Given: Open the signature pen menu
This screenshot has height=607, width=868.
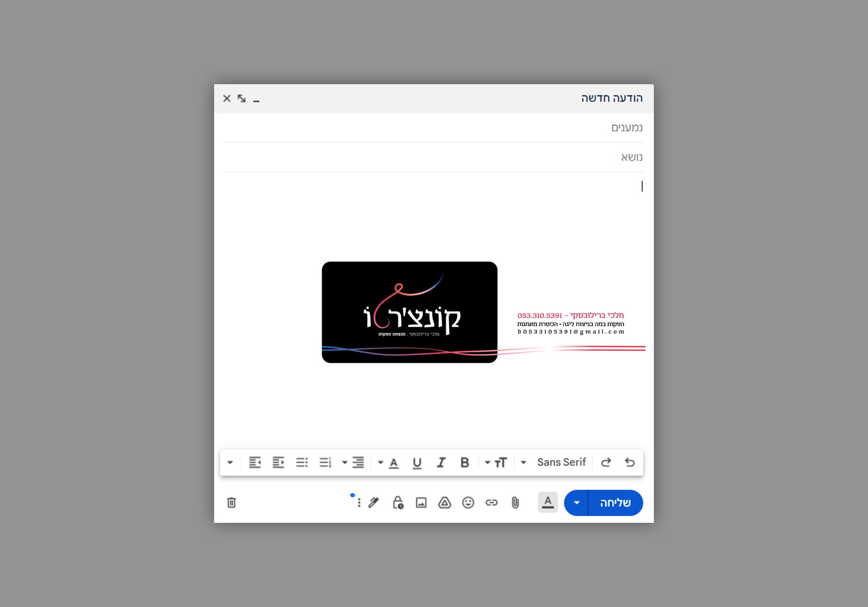Looking at the screenshot, I should pos(374,502).
